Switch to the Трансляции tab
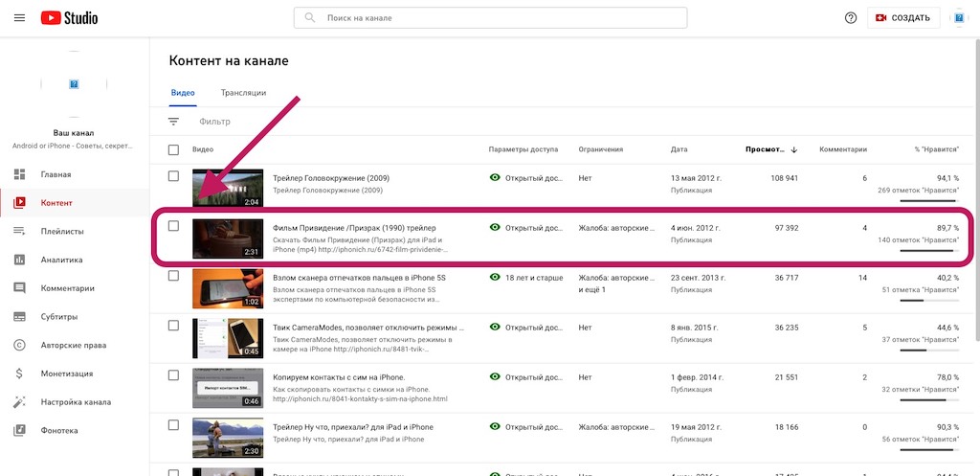Screen dimensions: 980x476 click(x=243, y=93)
